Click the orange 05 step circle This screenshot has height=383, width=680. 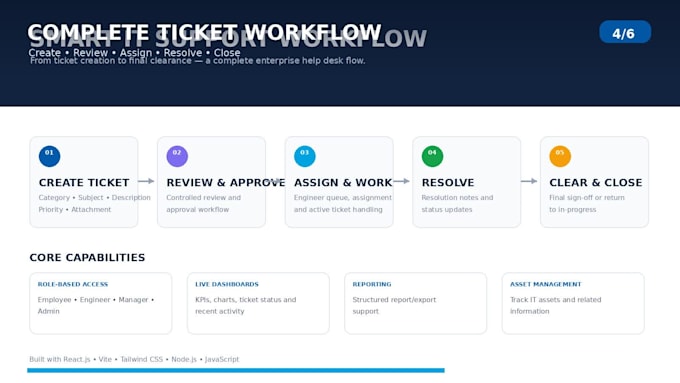click(x=560, y=156)
